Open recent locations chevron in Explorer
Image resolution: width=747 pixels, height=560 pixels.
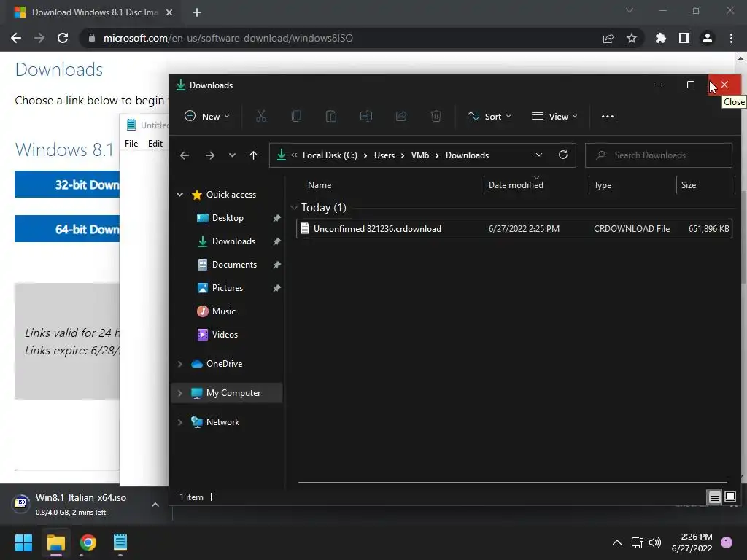(x=232, y=155)
